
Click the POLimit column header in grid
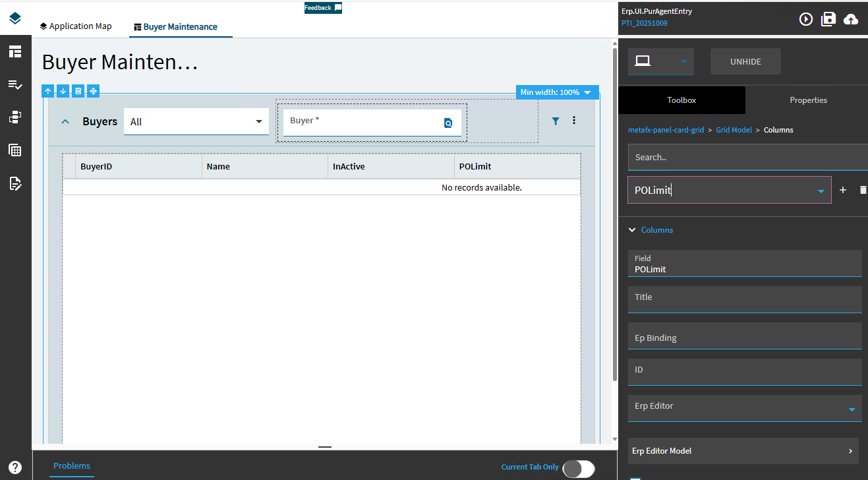(x=517, y=167)
